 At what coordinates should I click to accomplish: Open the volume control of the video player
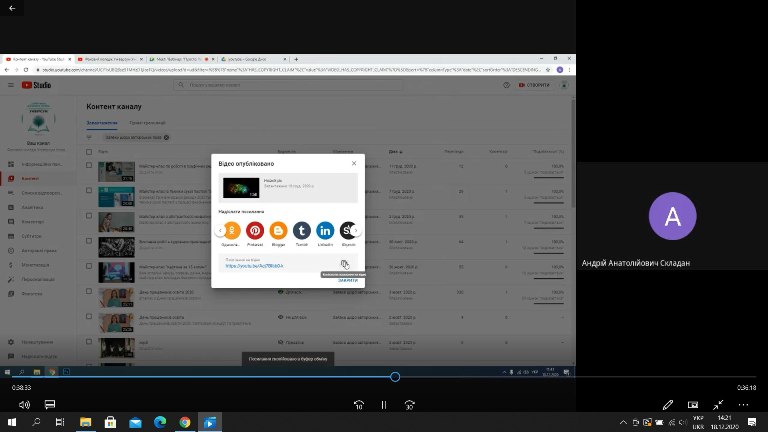pyautogui.click(x=24, y=405)
